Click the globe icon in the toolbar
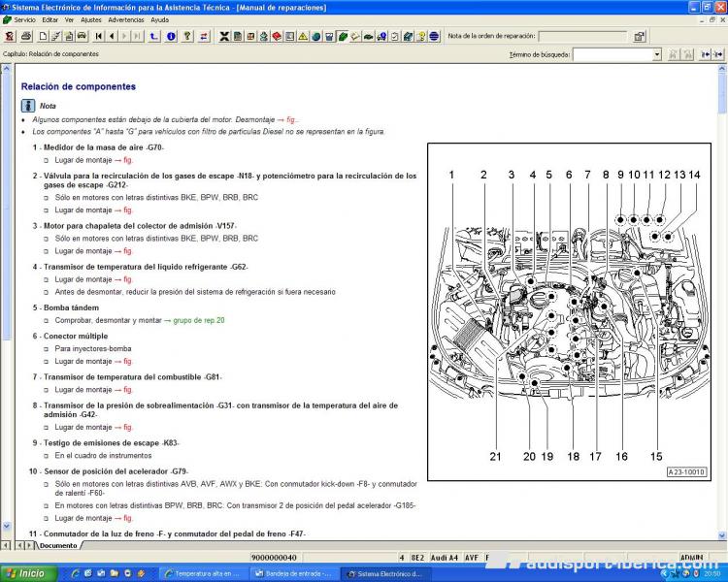 (316, 36)
